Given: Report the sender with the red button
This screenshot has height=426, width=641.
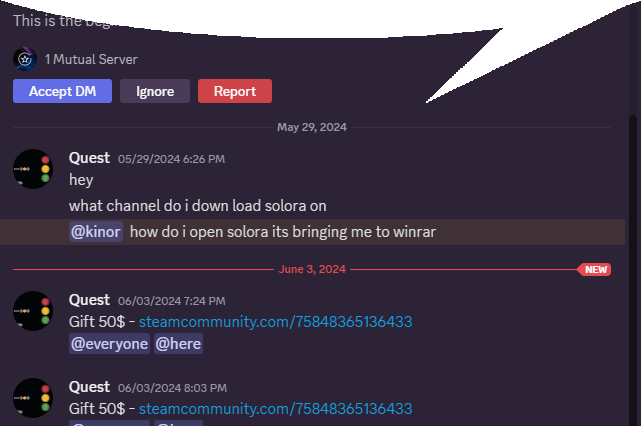Looking at the screenshot, I should click(x=235, y=91).
